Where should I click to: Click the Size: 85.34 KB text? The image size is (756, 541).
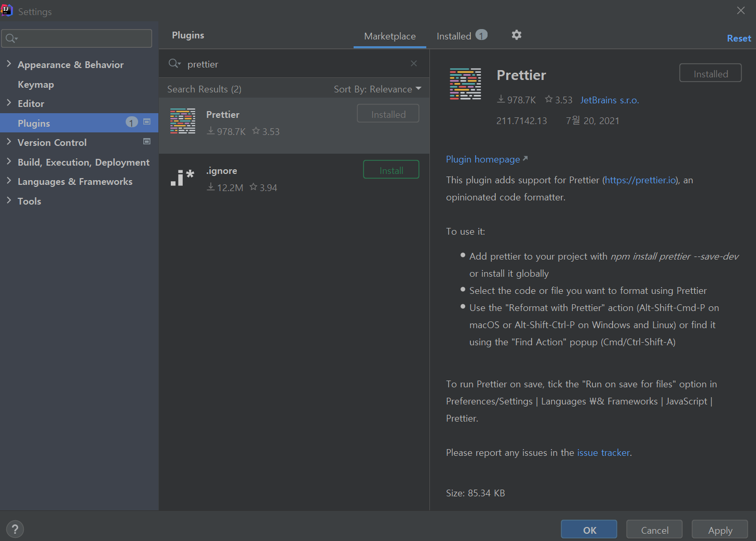475,493
